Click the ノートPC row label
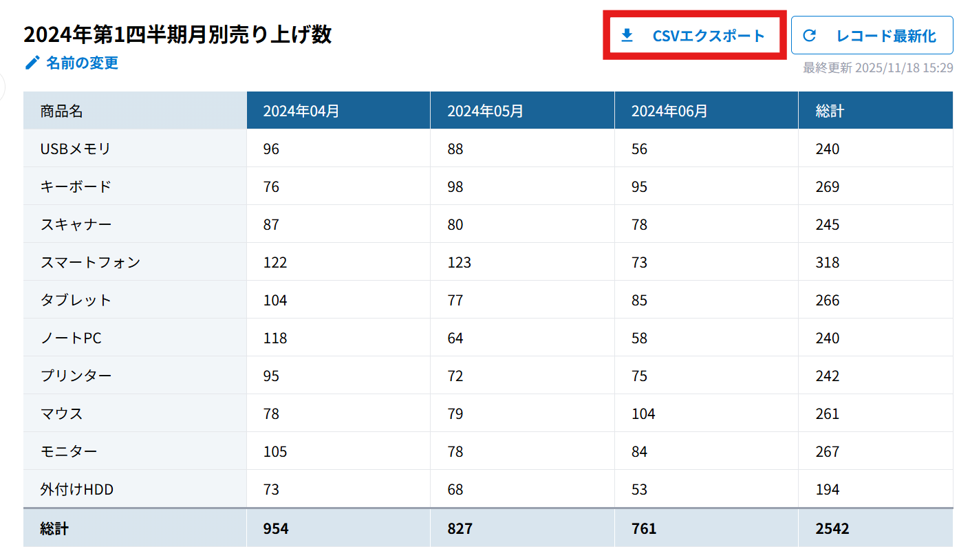This screenshot has width=970, height=560. point(71,338)
